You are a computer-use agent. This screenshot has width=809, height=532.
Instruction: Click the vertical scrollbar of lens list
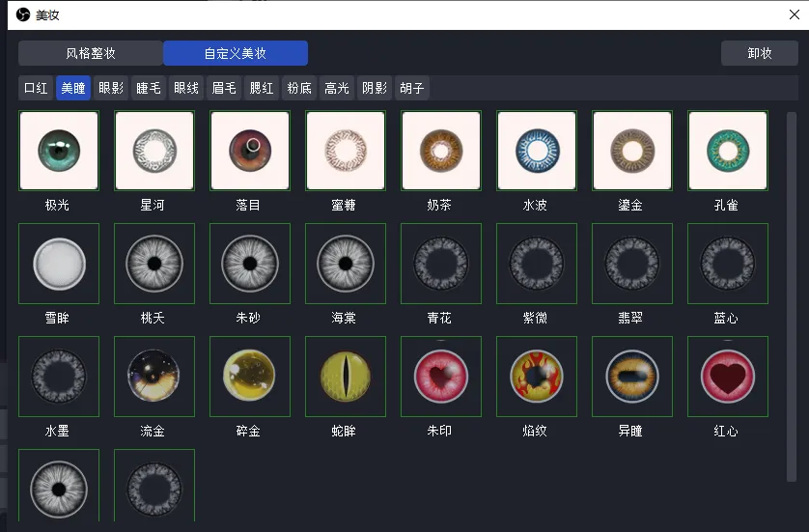(792, 296)
